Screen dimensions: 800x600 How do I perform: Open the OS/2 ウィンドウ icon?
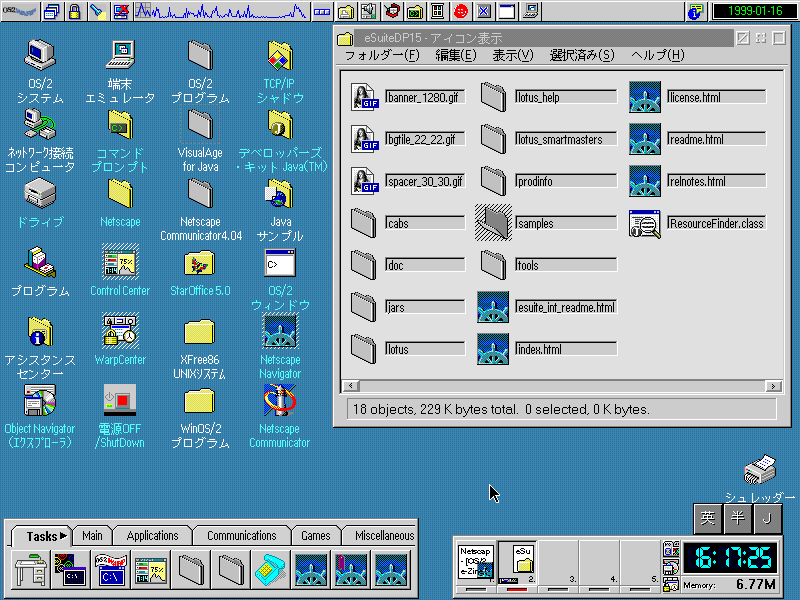click(x=280, y=263)
